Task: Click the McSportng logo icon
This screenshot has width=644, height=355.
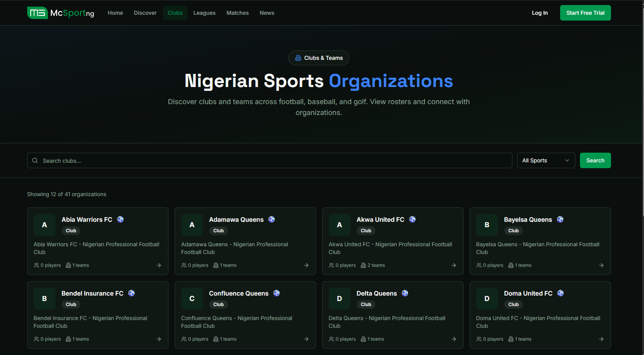Action: 37,13
